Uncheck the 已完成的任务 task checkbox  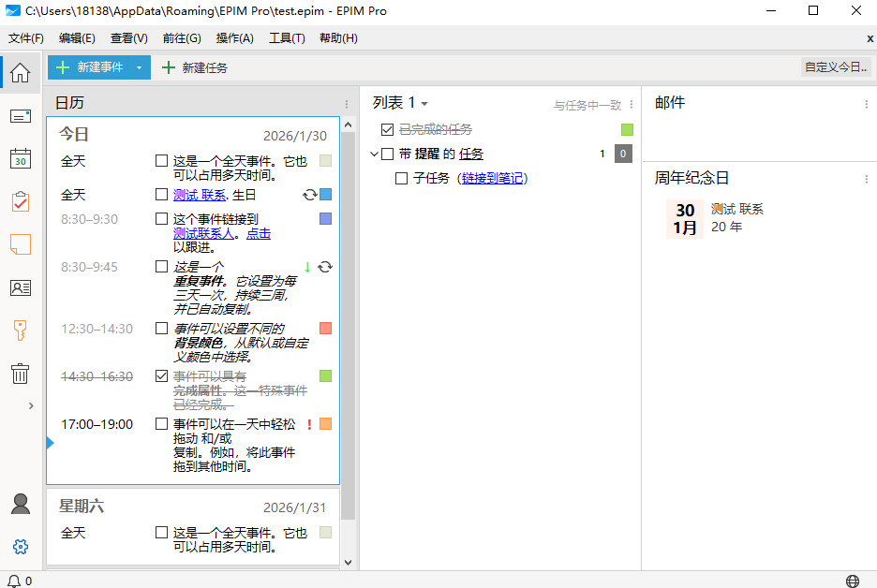[x=387, y=129]
